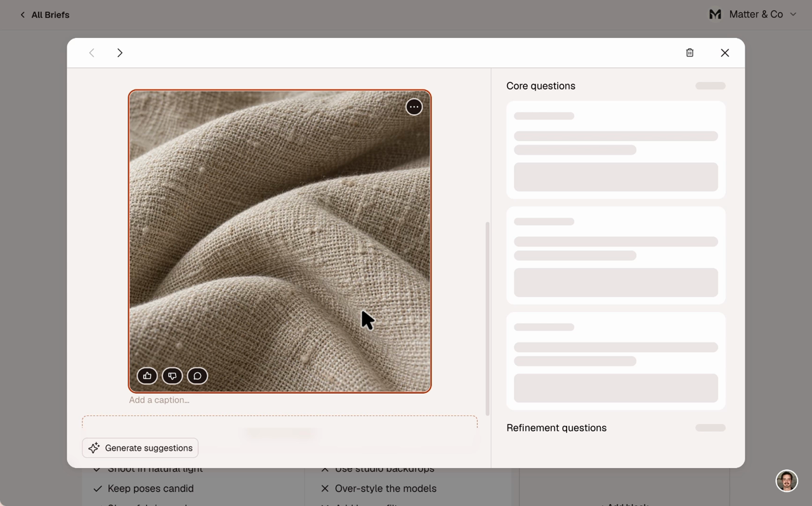Viewport: 812px width, 506px height.
Task: Click the "Refinement questions" heading
Action: [x=556, y=428]
